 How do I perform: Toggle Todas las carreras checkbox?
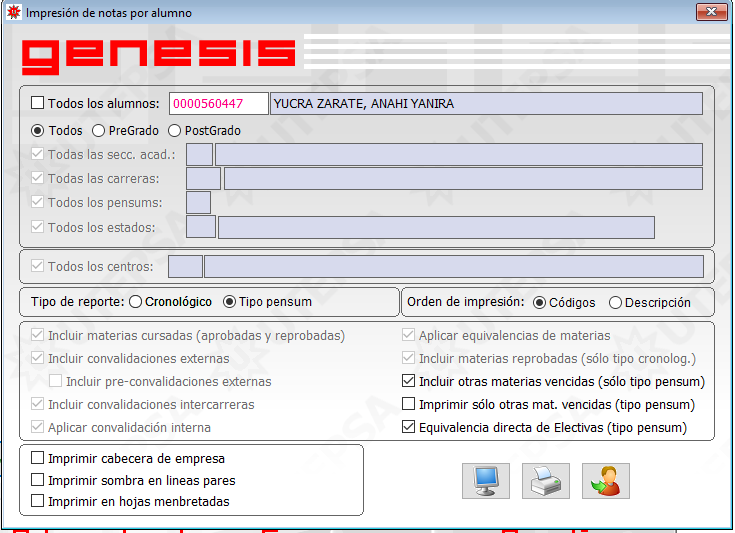[38, 178]
